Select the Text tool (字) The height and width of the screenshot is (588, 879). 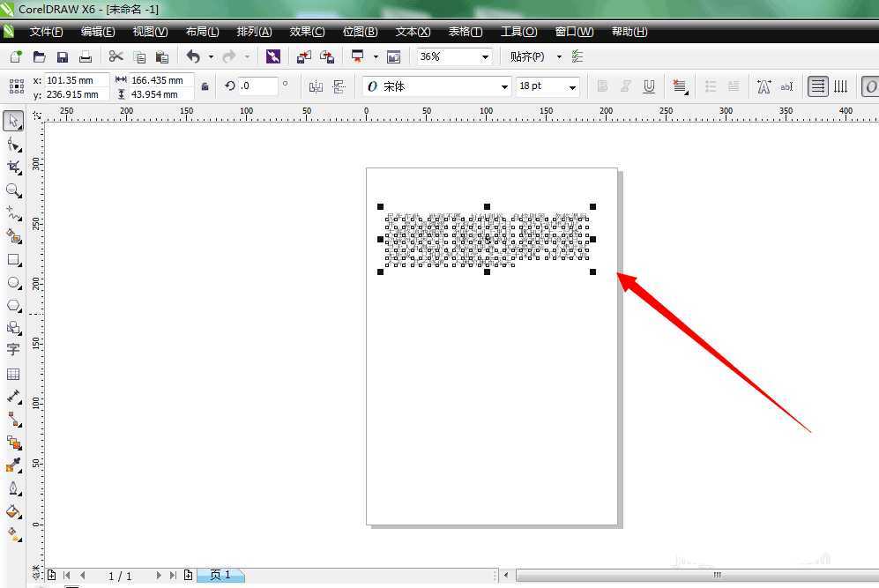pos(13,349)
